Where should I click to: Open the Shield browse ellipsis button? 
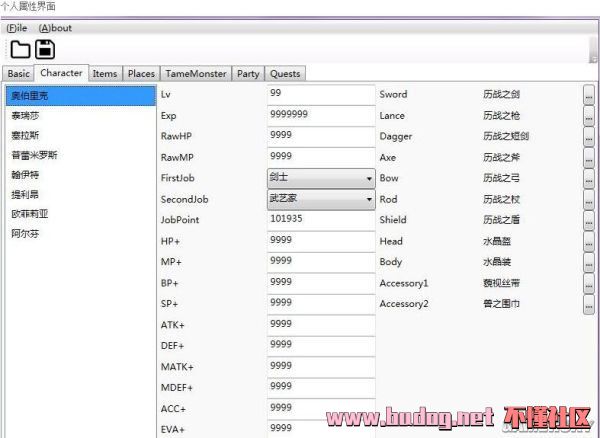[589, 220]
